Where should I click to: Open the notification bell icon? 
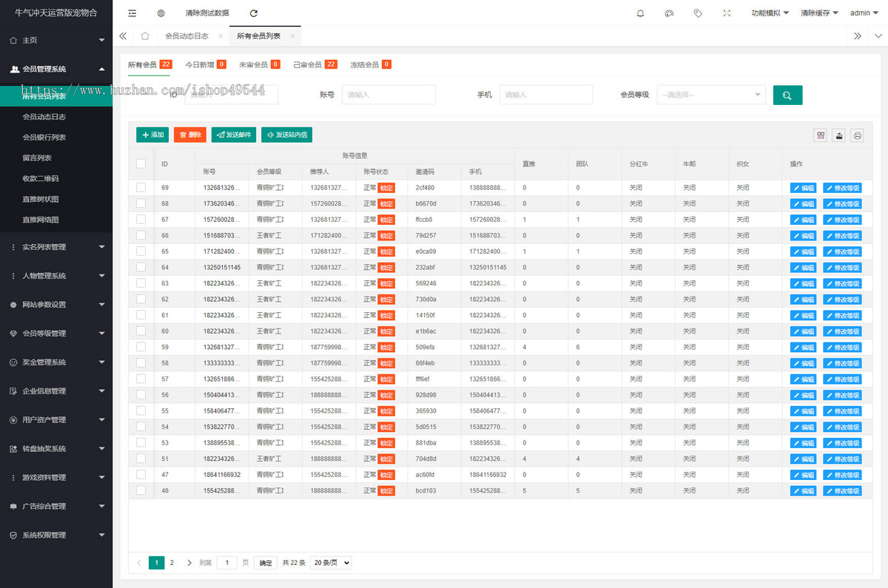[640, 13]
